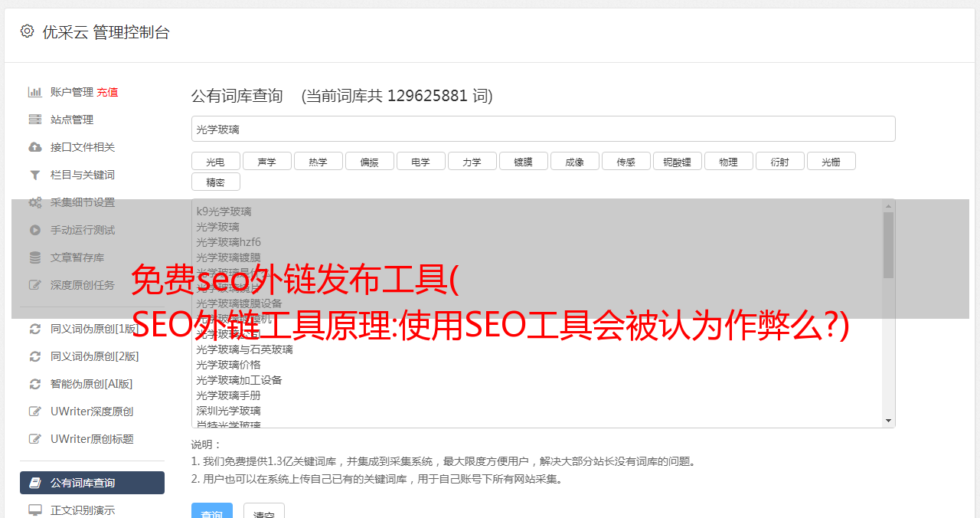Click the results list scroll-down arrow
980x518 pixels.
(x=888, y=421)
